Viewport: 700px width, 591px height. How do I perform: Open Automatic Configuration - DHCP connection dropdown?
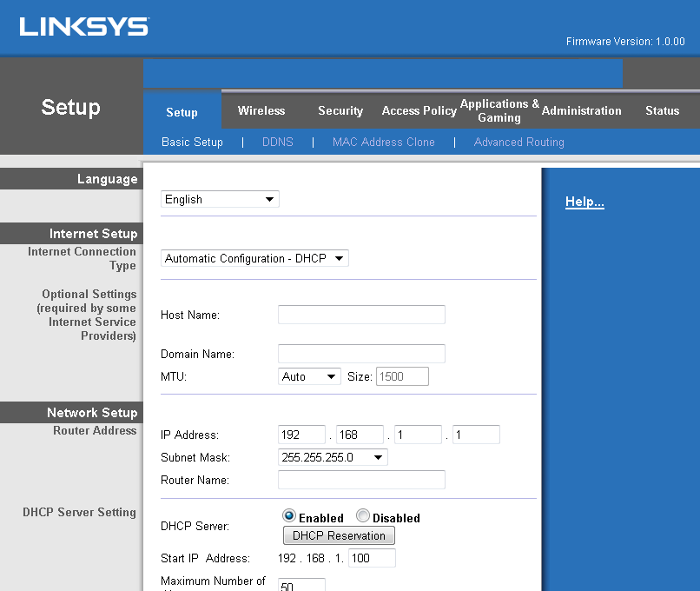254,258
